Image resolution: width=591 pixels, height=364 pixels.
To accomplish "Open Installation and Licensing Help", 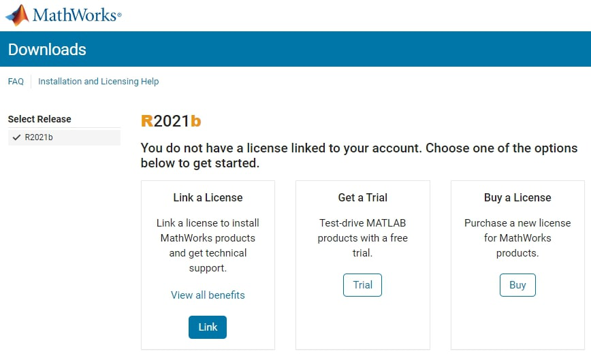I will [x=98, y=82].
